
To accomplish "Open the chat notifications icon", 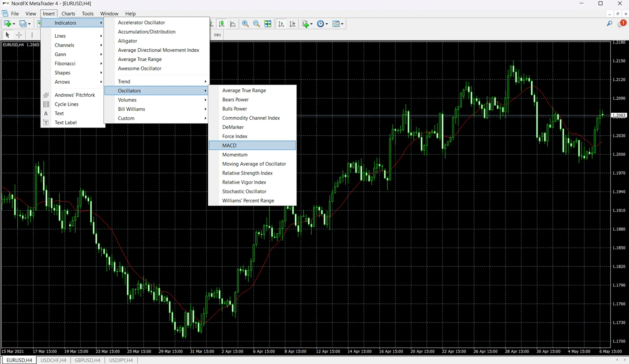I will 622,23.
